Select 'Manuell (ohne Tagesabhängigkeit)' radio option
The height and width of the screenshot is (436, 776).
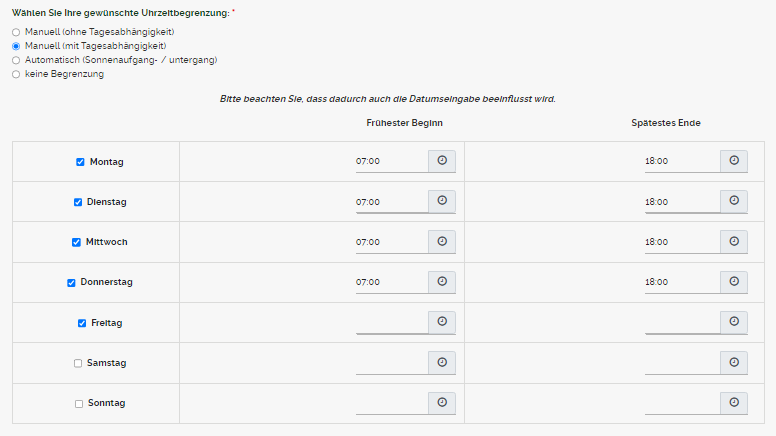(16, 32)
